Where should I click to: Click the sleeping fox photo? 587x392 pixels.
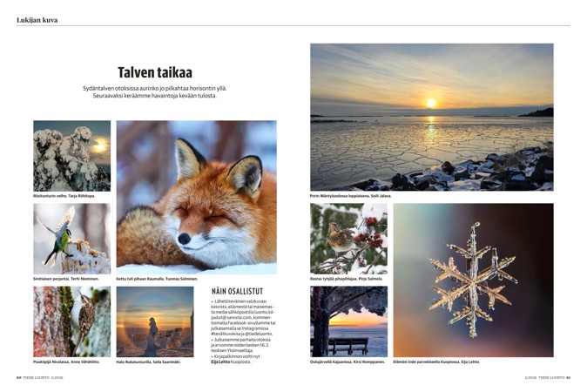(197, 198)
